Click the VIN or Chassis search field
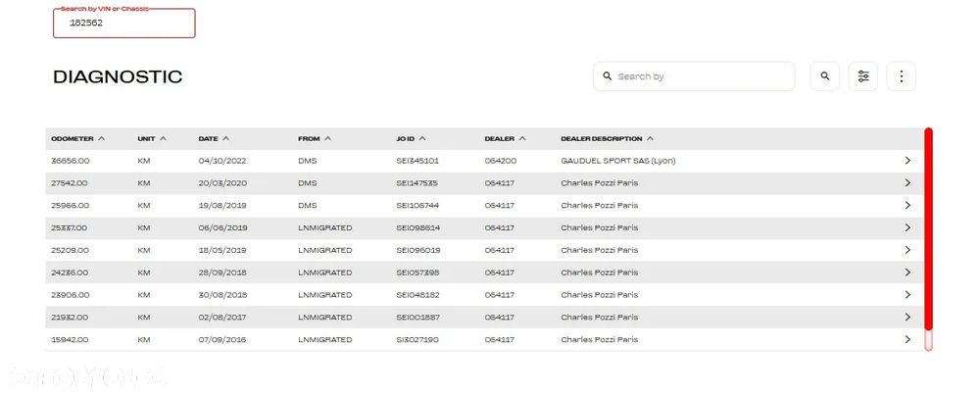The image size is (980, 397). tap(124, 24)
